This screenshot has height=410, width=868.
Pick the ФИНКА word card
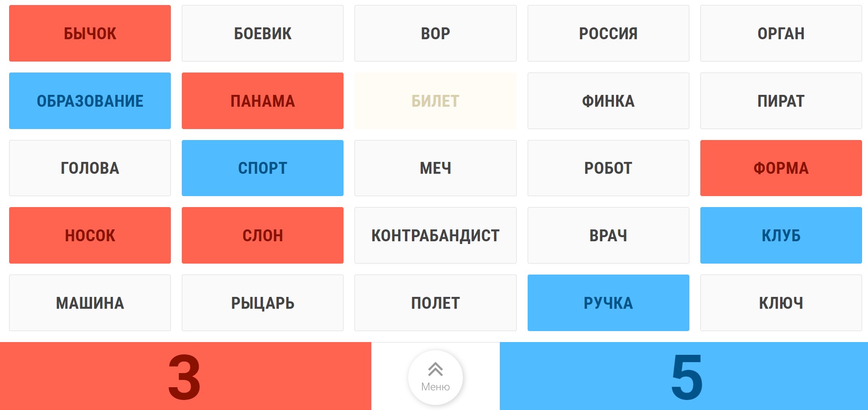608,100
